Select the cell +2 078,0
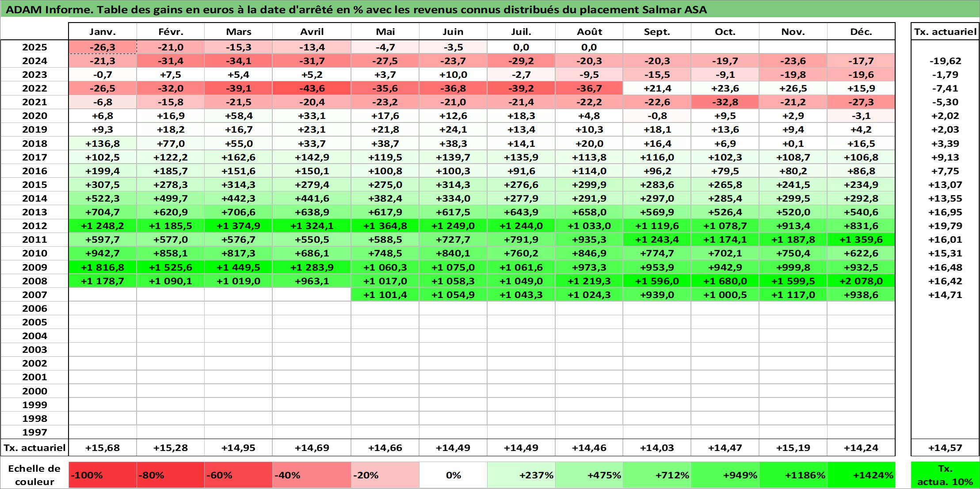 [861, 281]
